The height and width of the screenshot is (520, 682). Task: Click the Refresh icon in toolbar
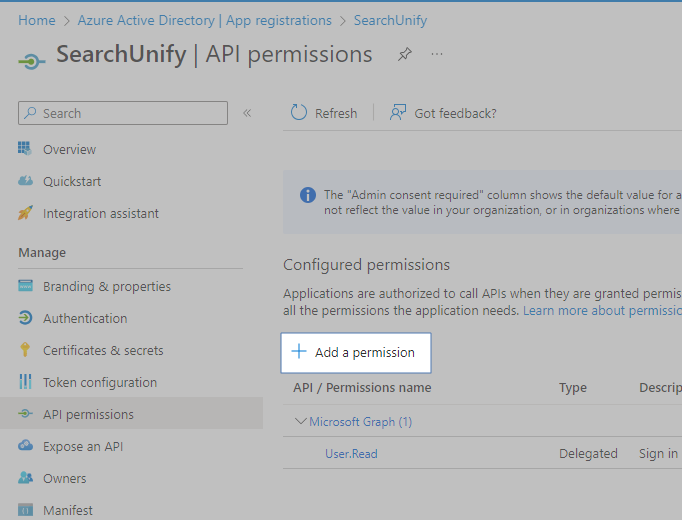pos(299,113)
